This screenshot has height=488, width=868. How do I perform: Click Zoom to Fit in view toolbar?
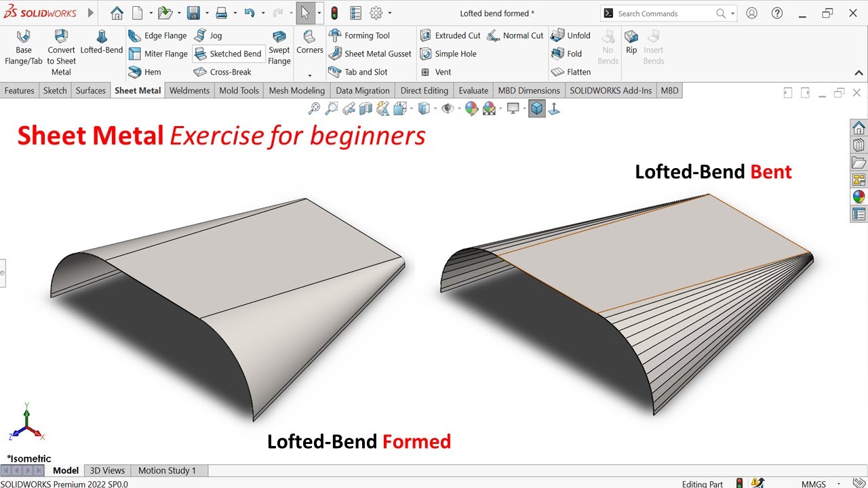tap(314, 108)
